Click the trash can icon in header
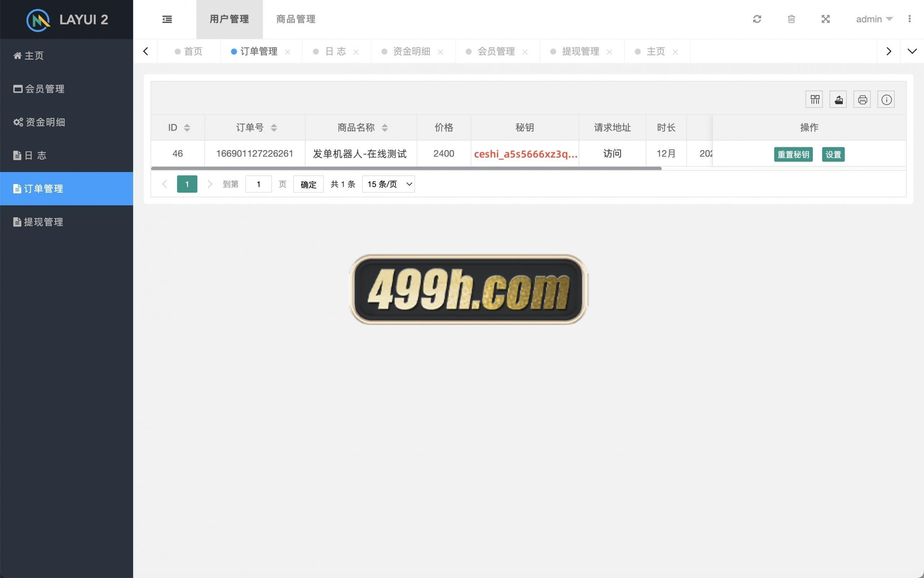The height and width of the screenshot is (578, 924). pos(791,19)
